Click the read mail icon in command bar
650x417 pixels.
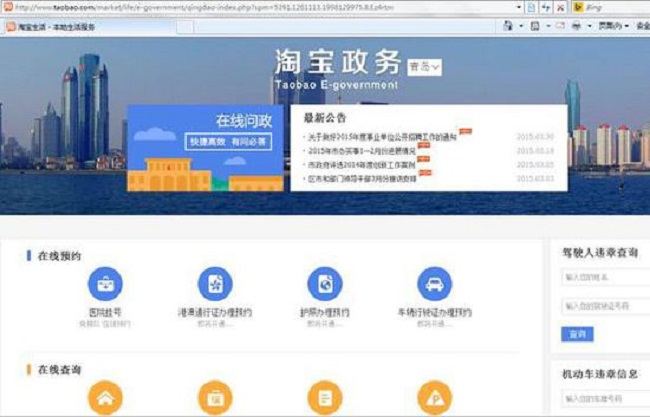tap(560, 26)
